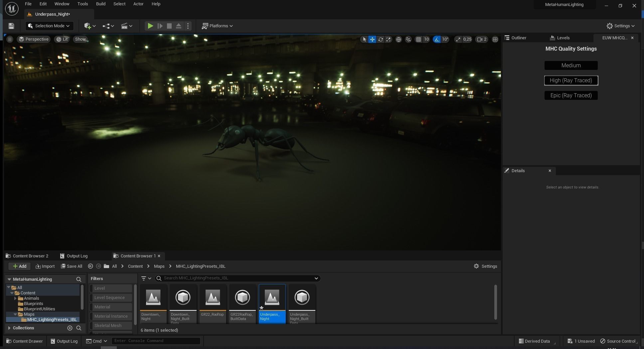The height and width of the screenshot is (349, 644).
Task: Open the Blueprints toolbar dropdown
Action: pos(108,26)
